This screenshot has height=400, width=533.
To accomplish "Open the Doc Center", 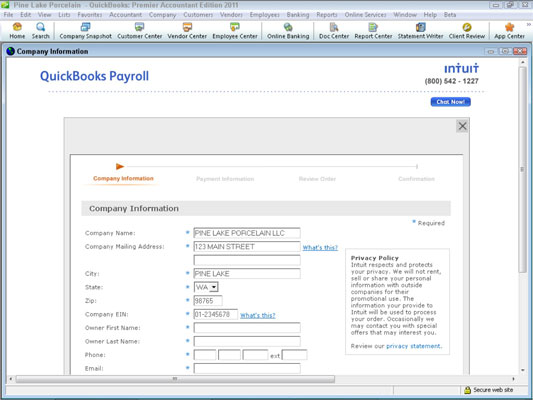I will pyautogui.click(x=334, y=31).
